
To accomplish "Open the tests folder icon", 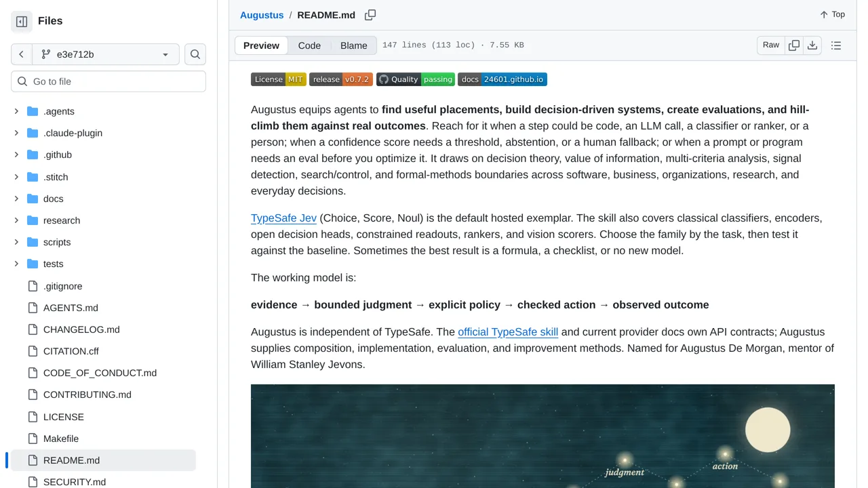I will click(x=33, y=264).
